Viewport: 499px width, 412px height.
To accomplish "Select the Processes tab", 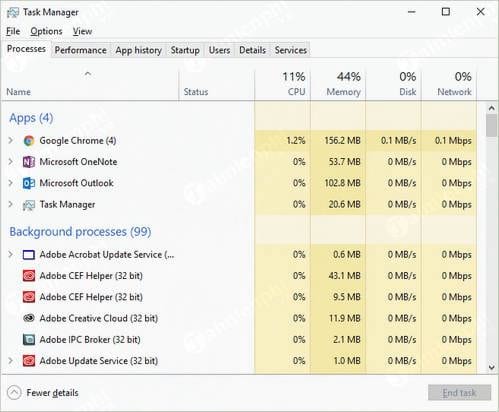I will [x=26, y=49].
